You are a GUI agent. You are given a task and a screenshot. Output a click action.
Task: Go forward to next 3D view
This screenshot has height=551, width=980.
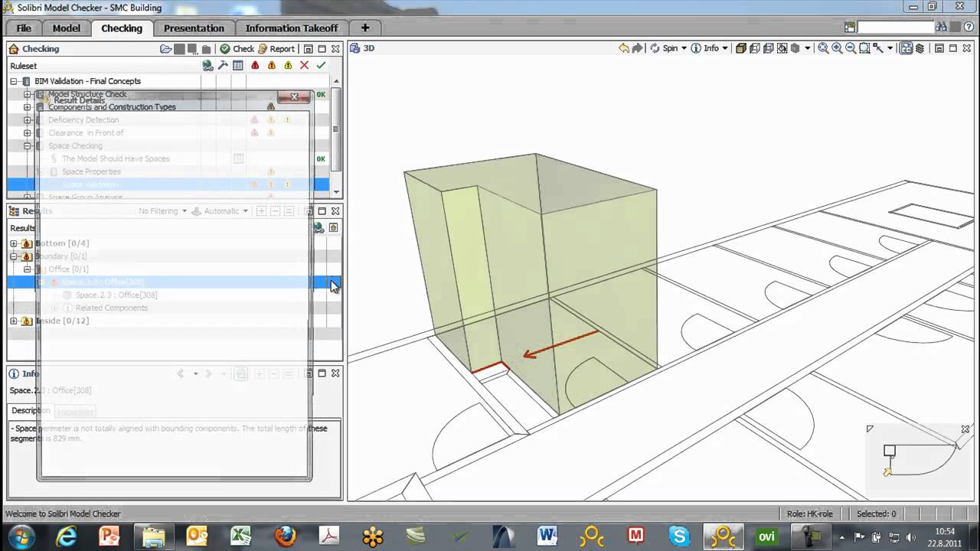pyautogui.click(x=638, y=48)
